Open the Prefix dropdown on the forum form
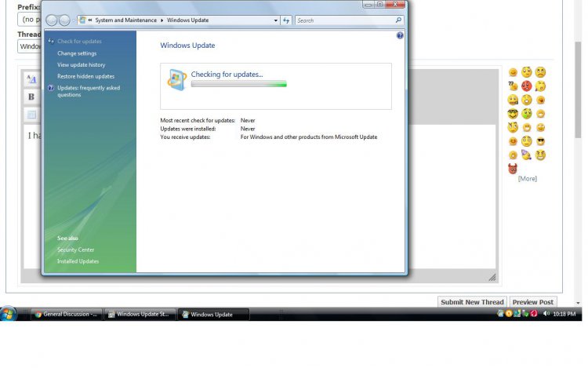The width and height of the screenshot is (588, 368). (29, 20)
